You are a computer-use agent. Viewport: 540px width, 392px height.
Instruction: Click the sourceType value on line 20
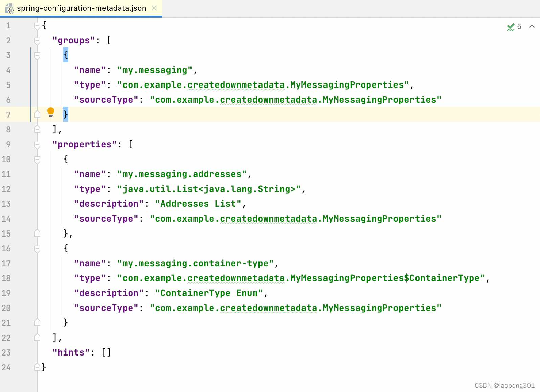(x=296, y=308)
